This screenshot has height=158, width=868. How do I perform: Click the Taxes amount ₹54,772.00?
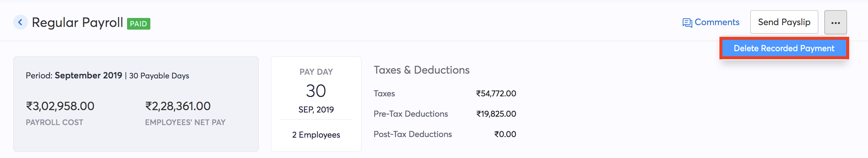point(496,94)
